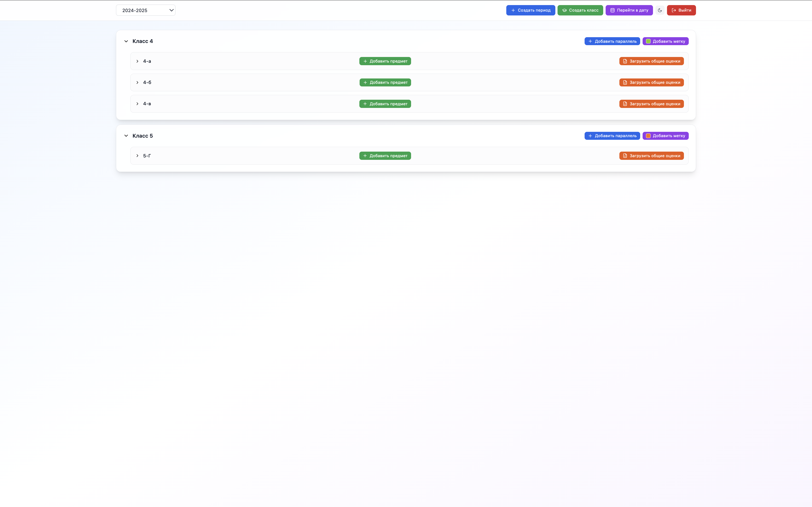Click the green swatch in Класс 4's Добавить метку

coord(648,41)
